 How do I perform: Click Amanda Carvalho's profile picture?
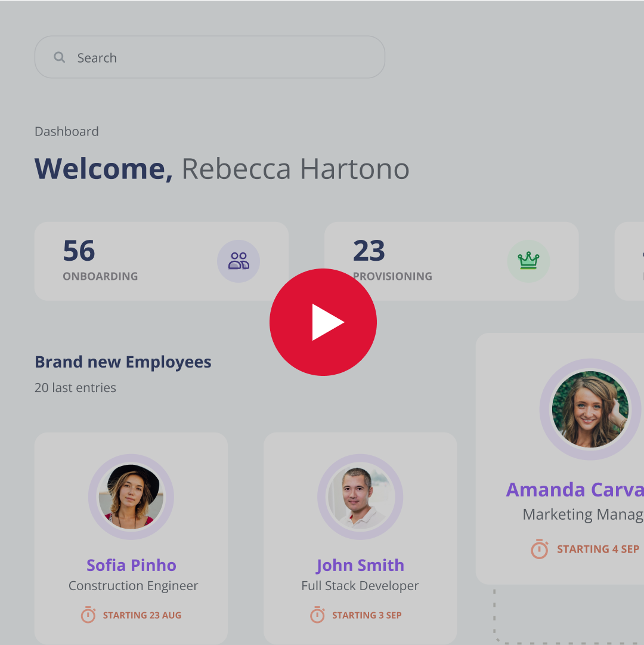(x=590, y=410)
